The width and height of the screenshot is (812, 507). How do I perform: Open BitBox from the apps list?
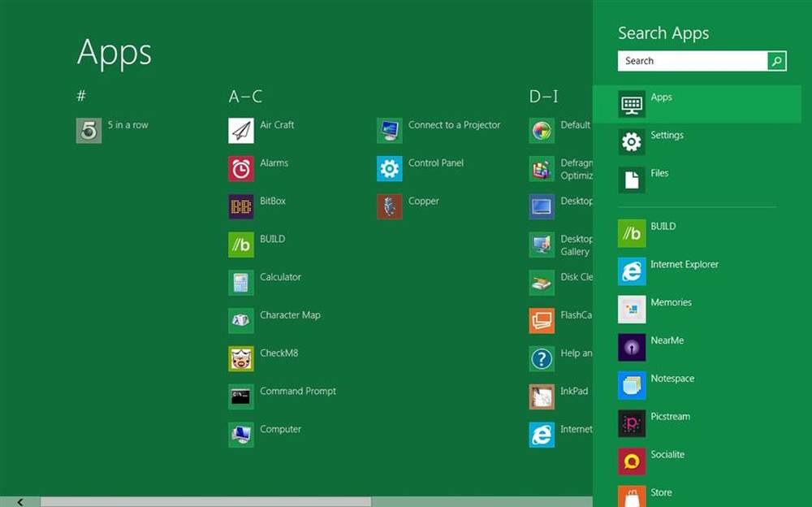click(241, 206)
